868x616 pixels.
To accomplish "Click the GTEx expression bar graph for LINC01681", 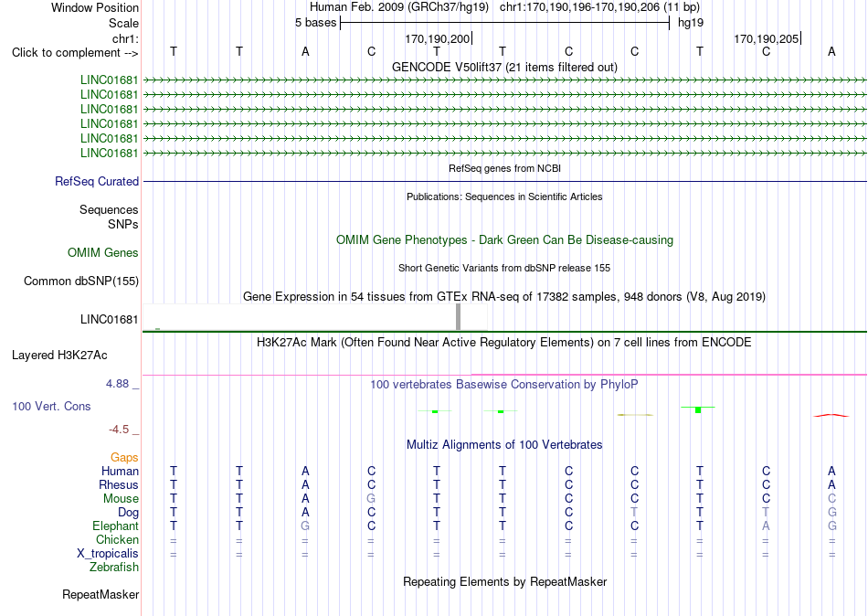I will [x=315, y=317].
